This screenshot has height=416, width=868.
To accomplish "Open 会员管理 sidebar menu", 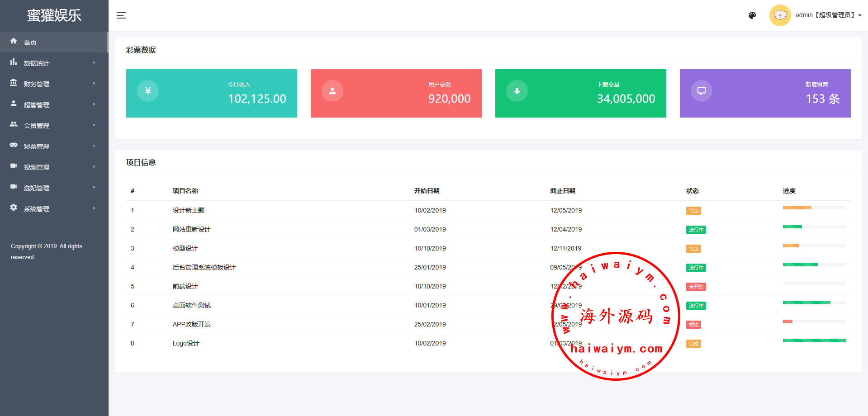I will pos(37,126).
